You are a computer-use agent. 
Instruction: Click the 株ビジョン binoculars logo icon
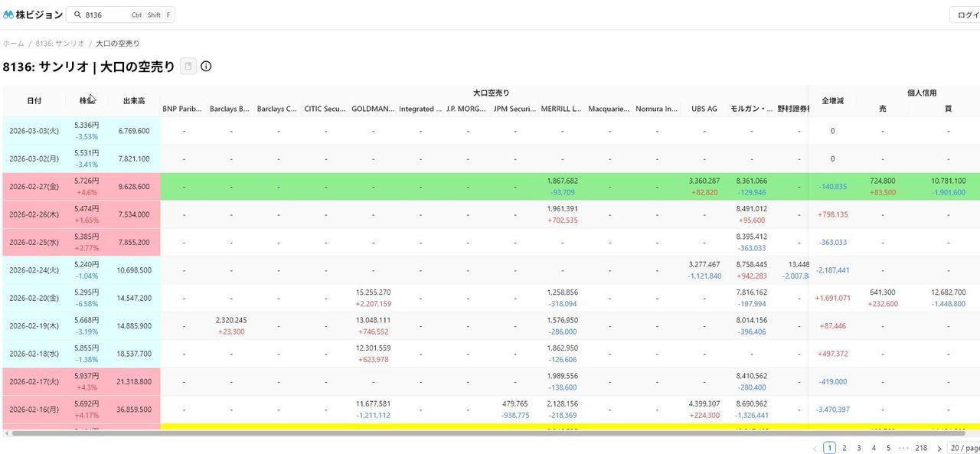[x=8, y=15]
